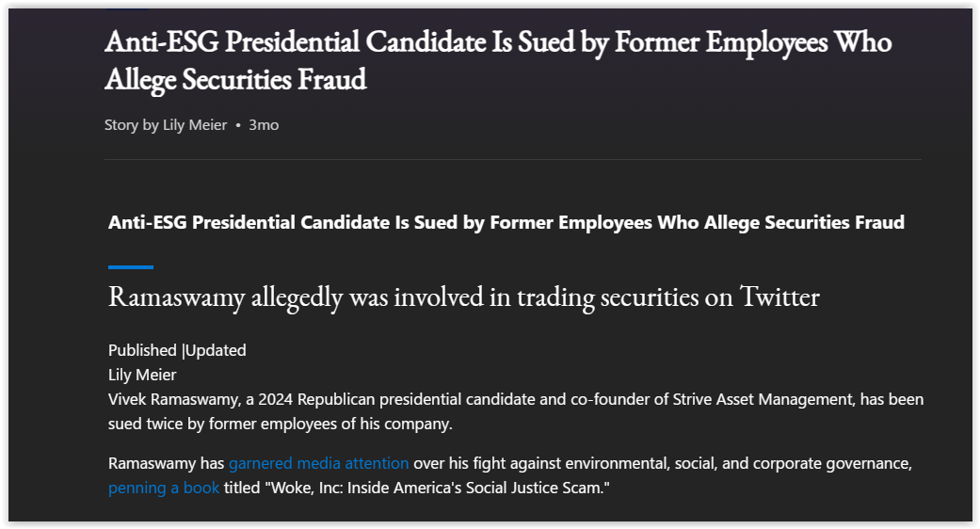Click the "3mo" timestamp beside the byline

(x=264, y=125)
